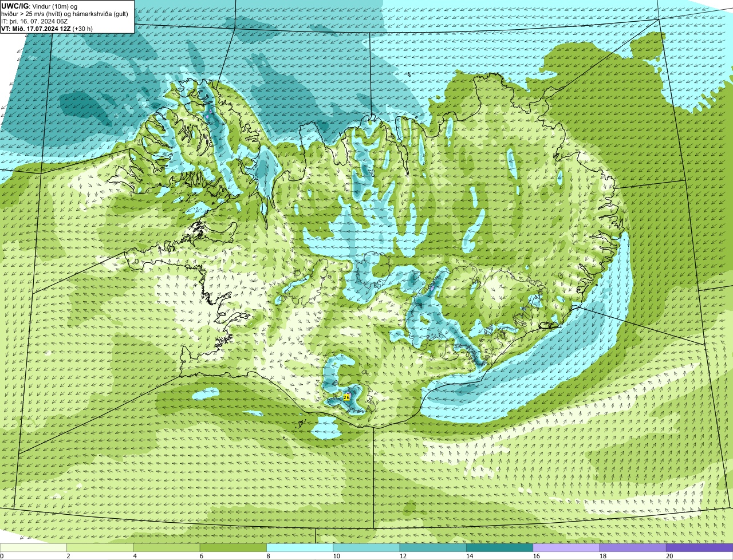Click the teal 12–14 m/s legend swatch
This screenshot has height=560, width=733.
click(433, 547)
